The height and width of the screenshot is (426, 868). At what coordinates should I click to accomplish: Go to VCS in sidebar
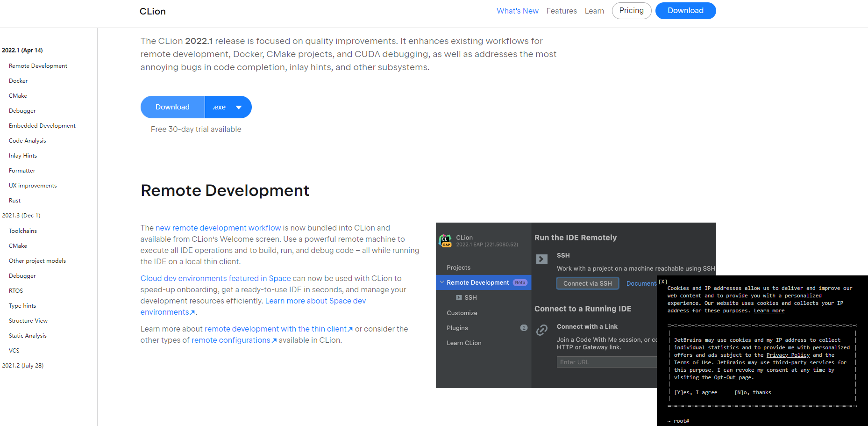[14, 351]
